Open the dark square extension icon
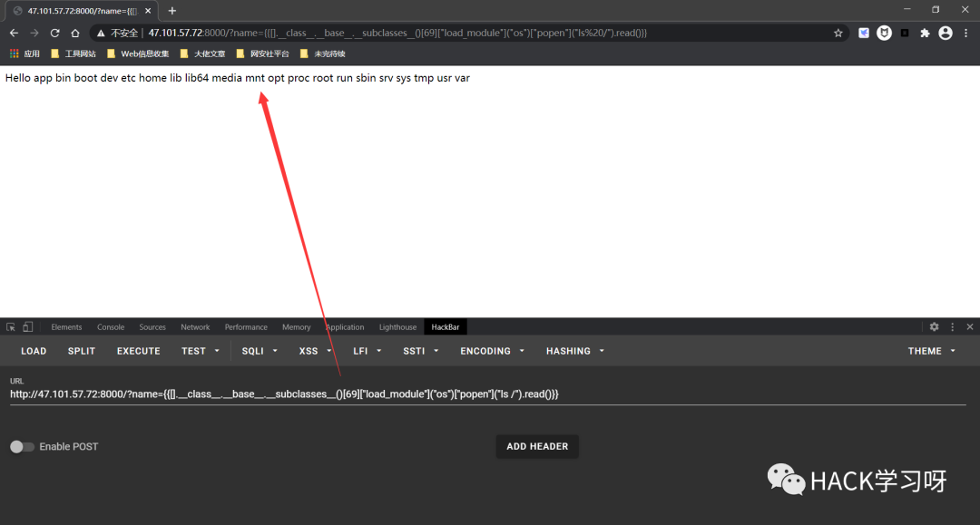 click(905, 33)
